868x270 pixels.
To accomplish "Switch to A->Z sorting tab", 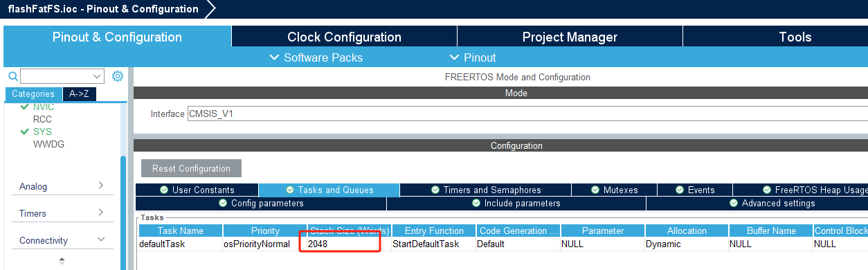I will point(79,94).
